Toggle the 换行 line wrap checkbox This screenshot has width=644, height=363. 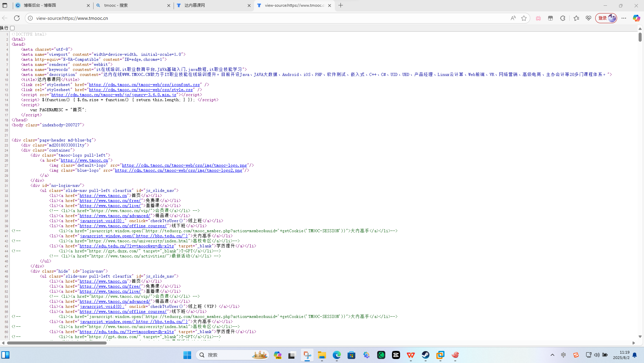(12, 28)
